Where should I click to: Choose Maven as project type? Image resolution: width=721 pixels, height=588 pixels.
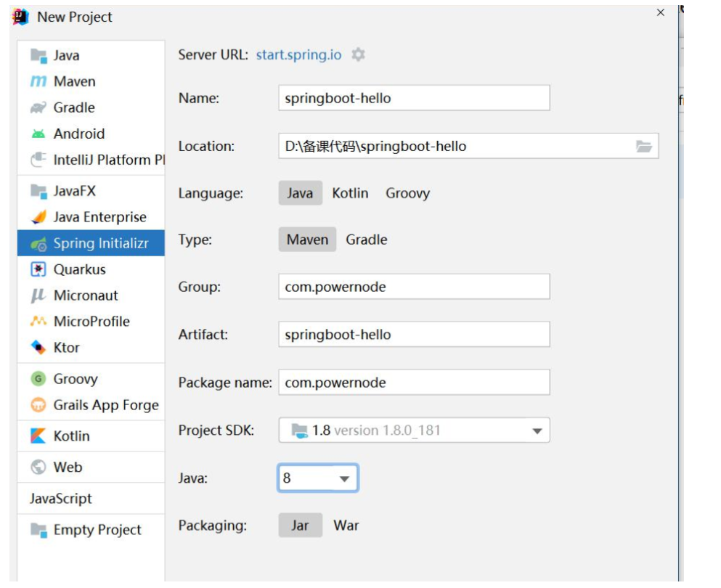[x=307, y=240]
